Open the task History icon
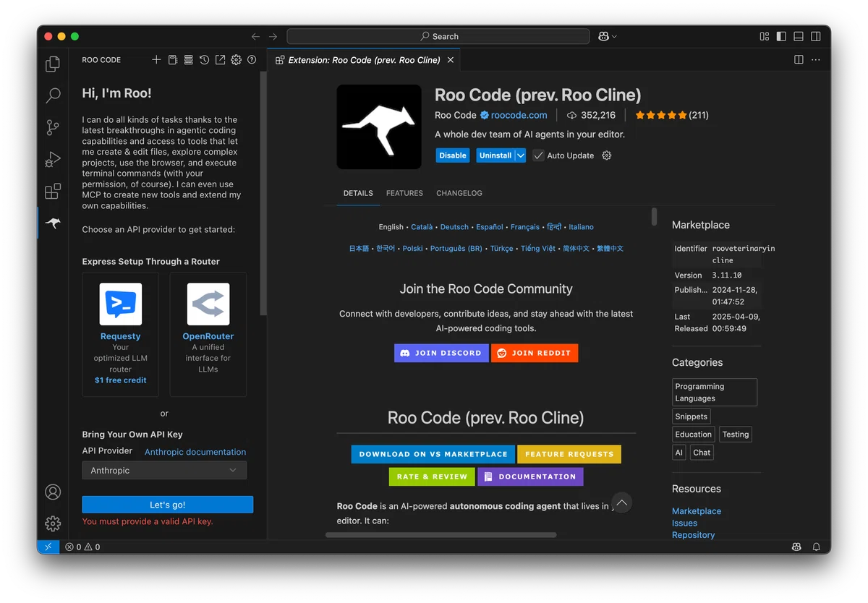This screenshot has height=603, width=868. (x=204, y=60)
